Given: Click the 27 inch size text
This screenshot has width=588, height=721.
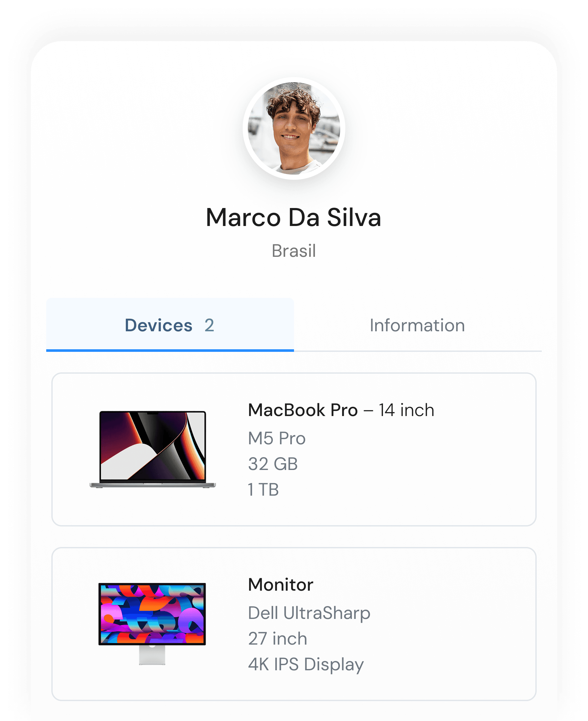Looking at the screenshot, I should 277,639.
